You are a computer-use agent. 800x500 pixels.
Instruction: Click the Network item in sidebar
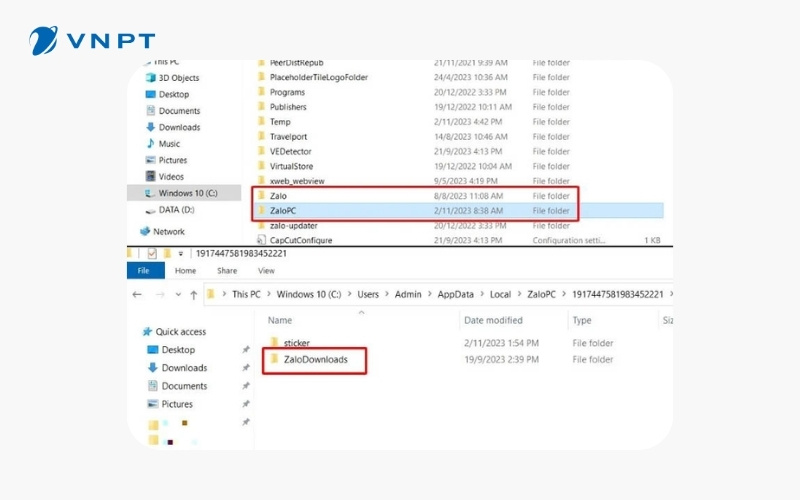168,231
